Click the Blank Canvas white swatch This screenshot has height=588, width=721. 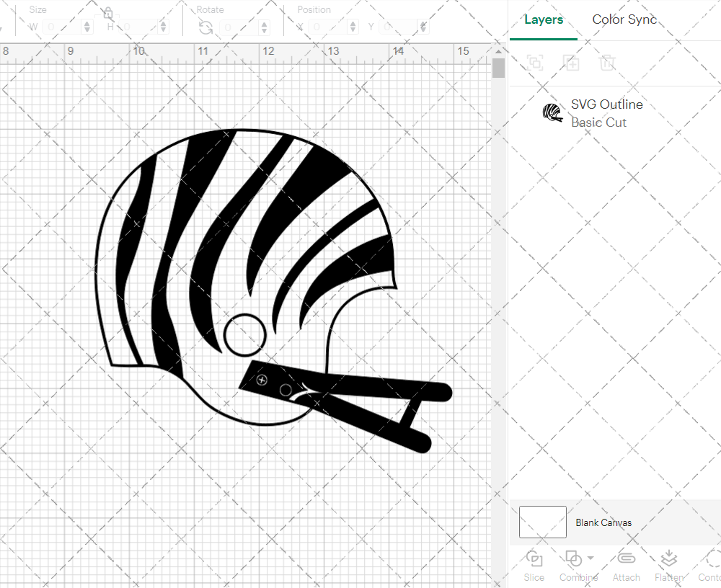click(x=542, y=522)
